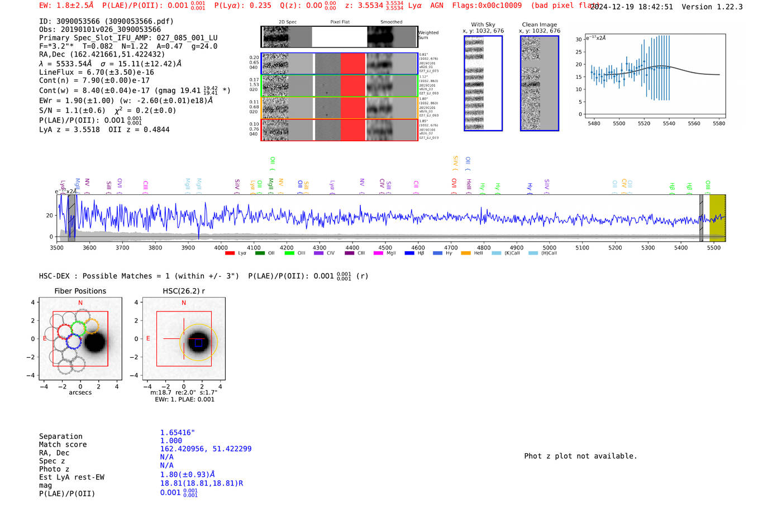Click the P(LAE)/P(OII): 0.001 line under S/N
Screen dimensions: 782x532
pyautogui.click(x=90, y=121)
